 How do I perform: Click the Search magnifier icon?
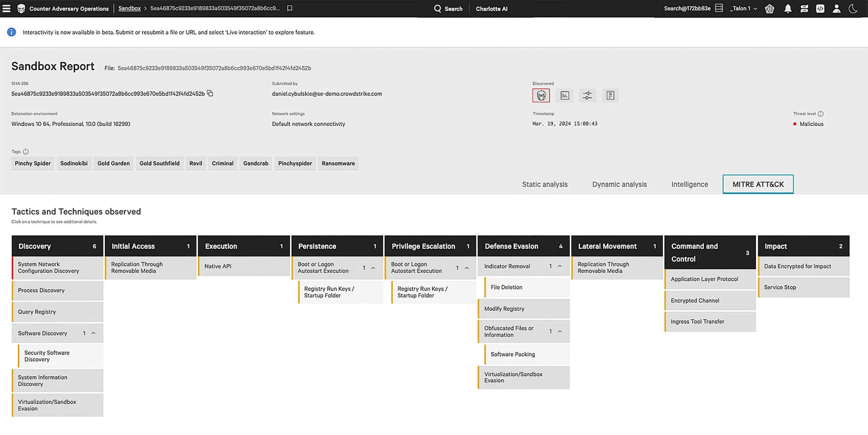pos(437,8)
